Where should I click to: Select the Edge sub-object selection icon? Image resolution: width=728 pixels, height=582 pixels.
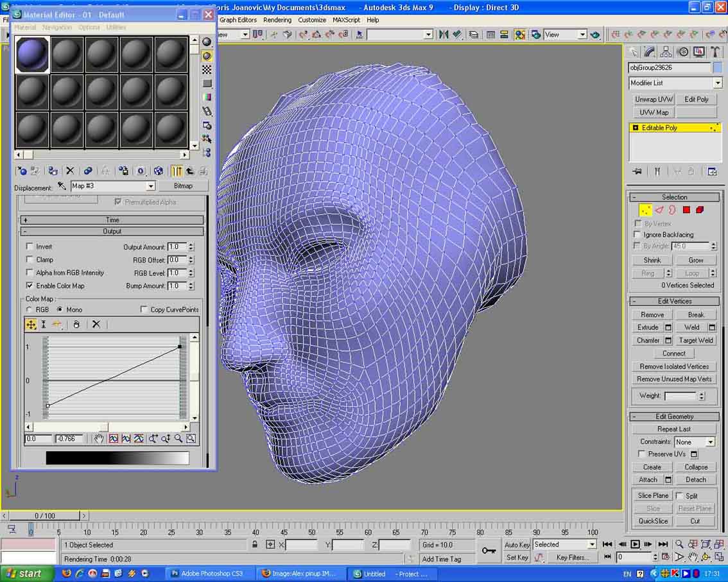[659, 210]
